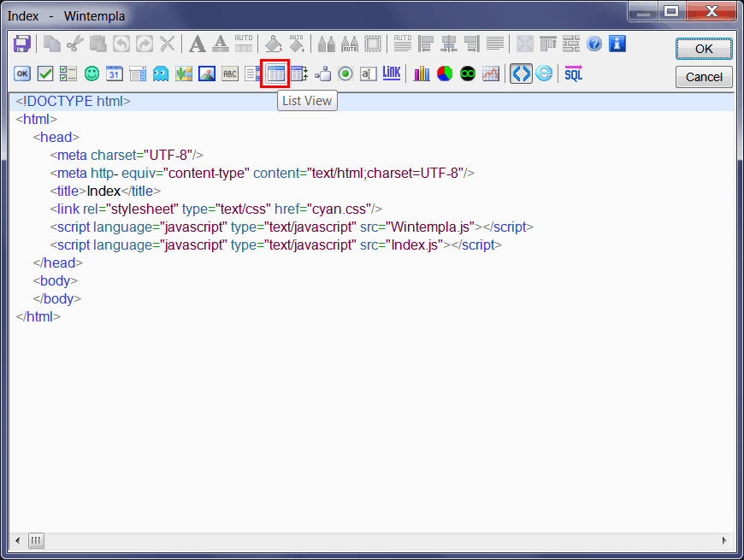The width and height of the screenshot is (744, 560).
Task: Click the Index.js script line
Action: [275, 245]
